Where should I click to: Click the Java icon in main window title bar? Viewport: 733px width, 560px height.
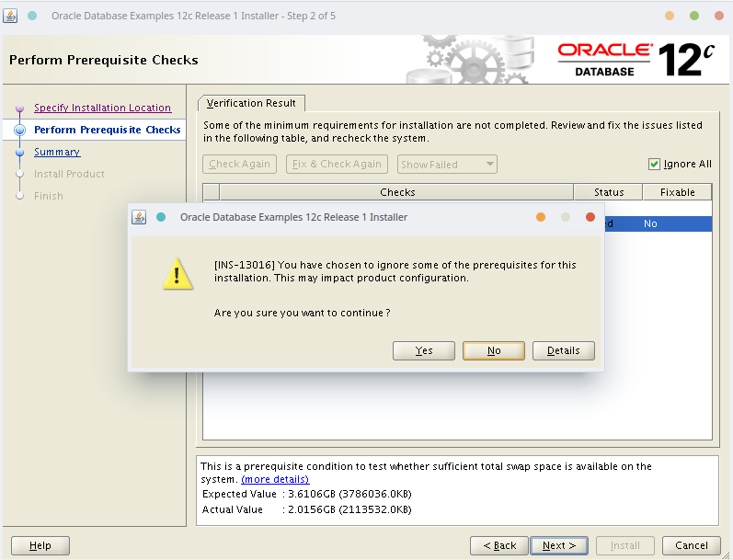pyautogui.click(x=10, y=16)
